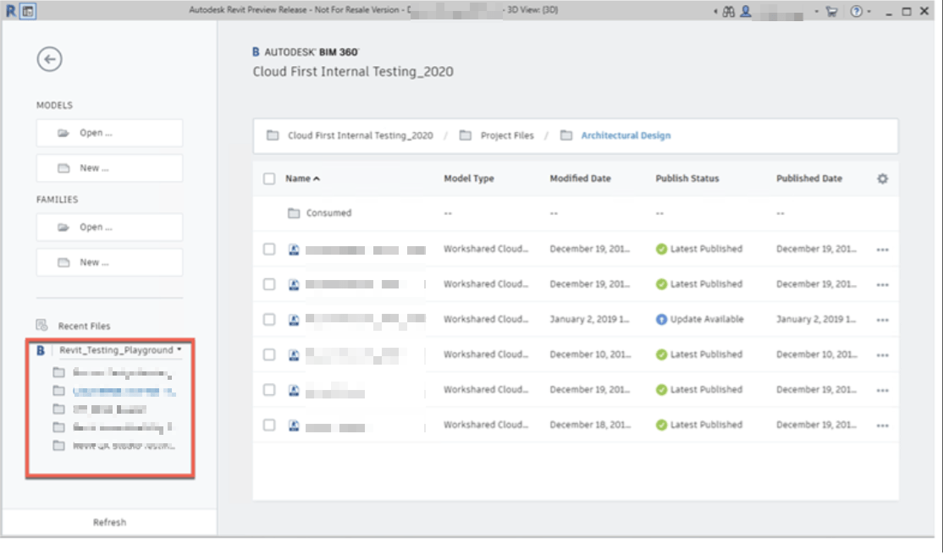The width and height of the screenshot is (943, 560).
Task: Click the Published Date column header
Action: (x=809, y=178)
